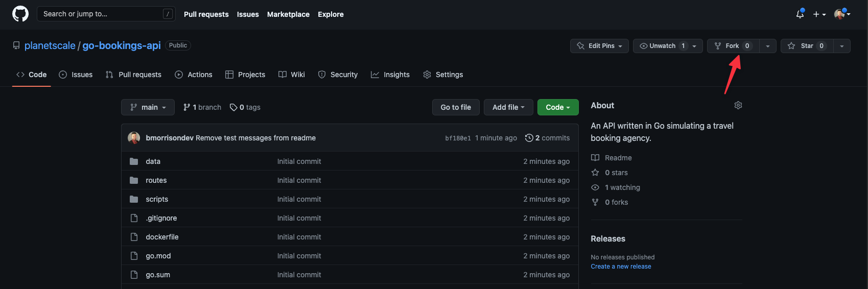The image size is (868, 289).
Task: Star the repository
Action: (x=807, y=46)
